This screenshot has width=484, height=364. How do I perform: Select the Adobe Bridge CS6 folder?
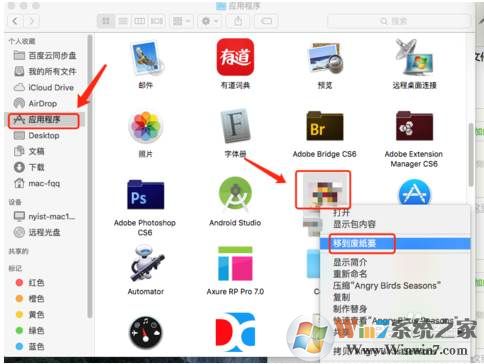click(x=325, y=127)
